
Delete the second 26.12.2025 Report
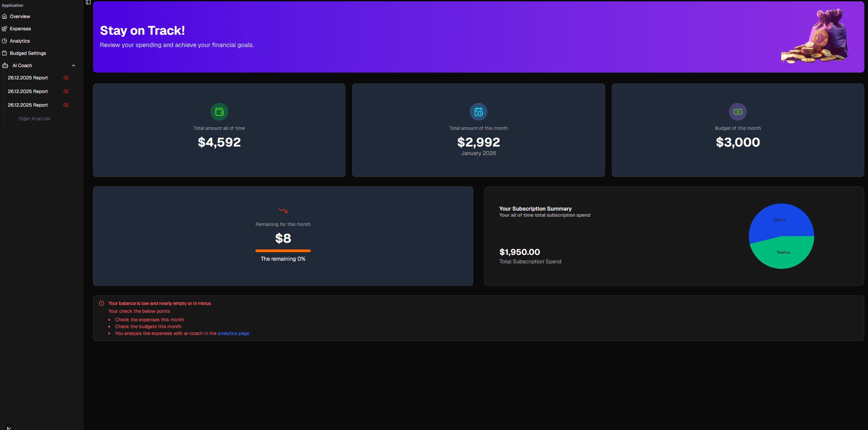(66, 91)
